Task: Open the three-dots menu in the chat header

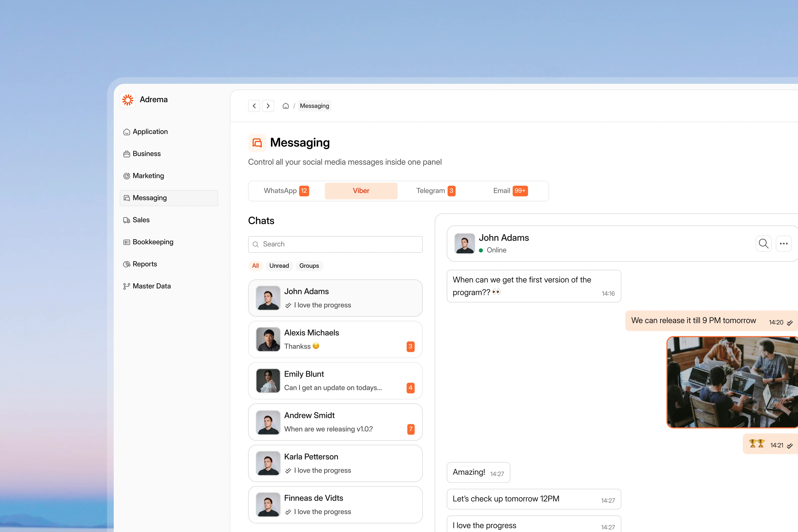Action: coord(783,244)
